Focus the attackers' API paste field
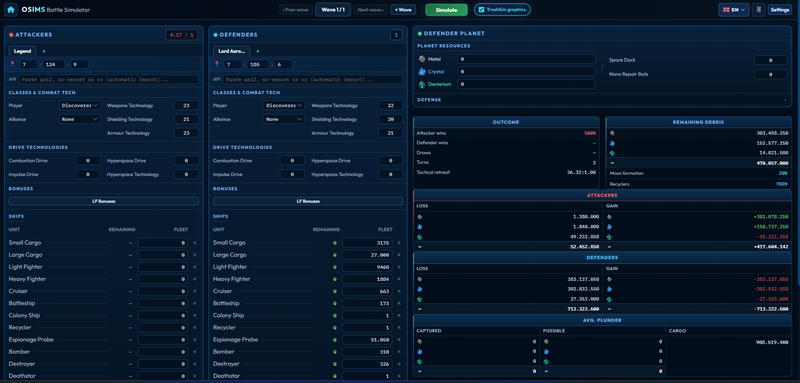The height and width of the screenshot is (383, 800). coord(109,80)
